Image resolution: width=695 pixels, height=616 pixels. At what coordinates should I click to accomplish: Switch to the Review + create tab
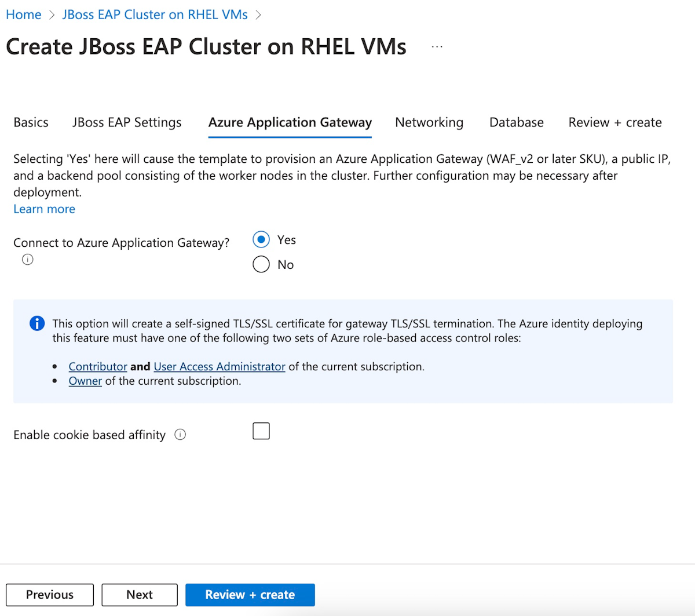pos(615,122)
